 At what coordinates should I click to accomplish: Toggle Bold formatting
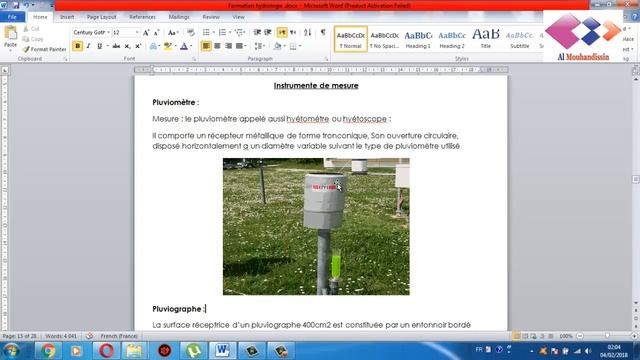(78, 46)
